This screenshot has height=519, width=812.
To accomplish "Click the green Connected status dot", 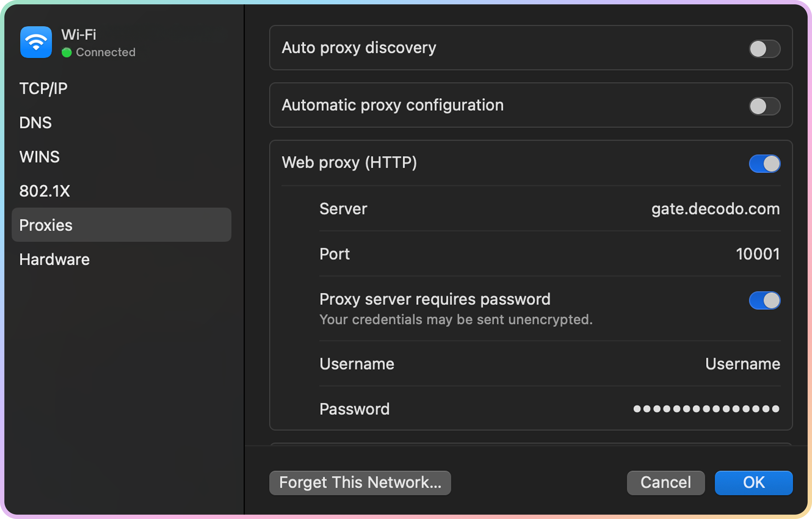I will coord(66,53).
